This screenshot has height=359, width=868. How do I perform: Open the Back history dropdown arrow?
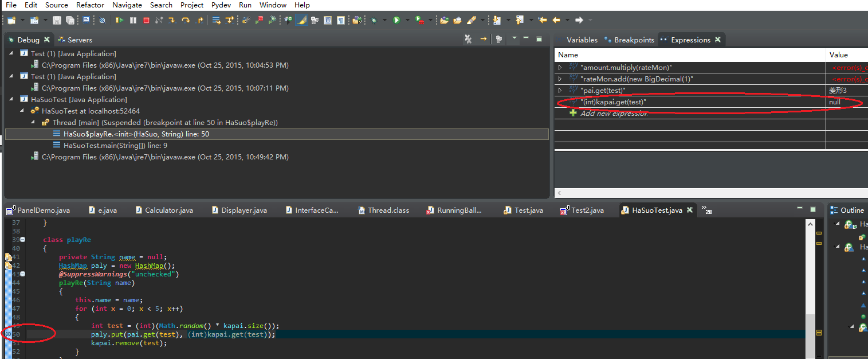click(x=567, y=20)
